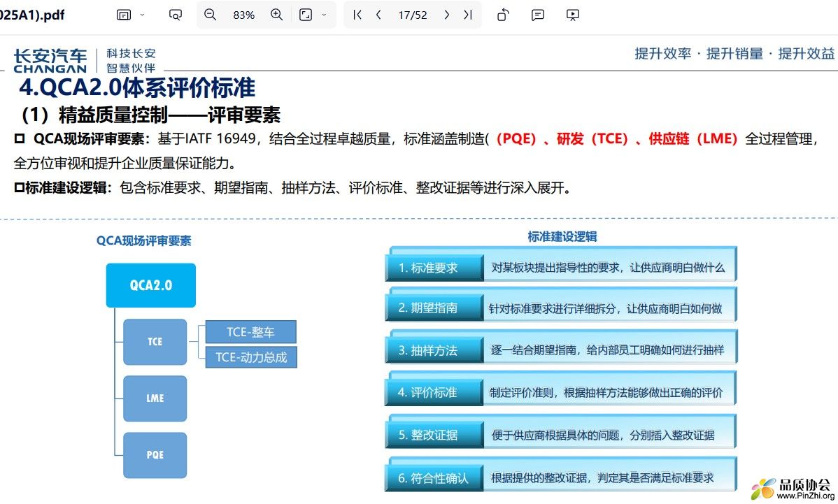Viewport: 838px width, 504px height.
Task: Expand the layout view dropdown arrow
Action: pyautogui.click(x=142, y=15)
